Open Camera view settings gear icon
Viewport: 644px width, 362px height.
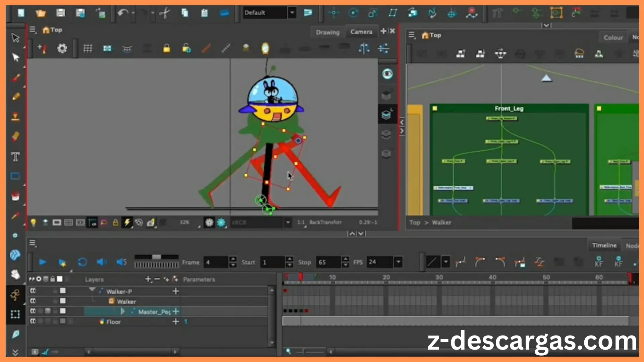tap(62, 49)
